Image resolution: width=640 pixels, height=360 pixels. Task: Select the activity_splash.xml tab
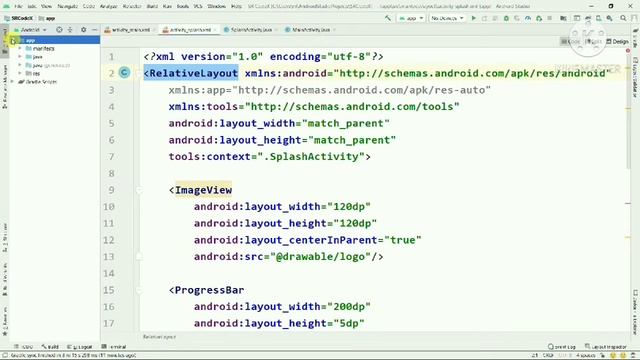tap(189, 30)
